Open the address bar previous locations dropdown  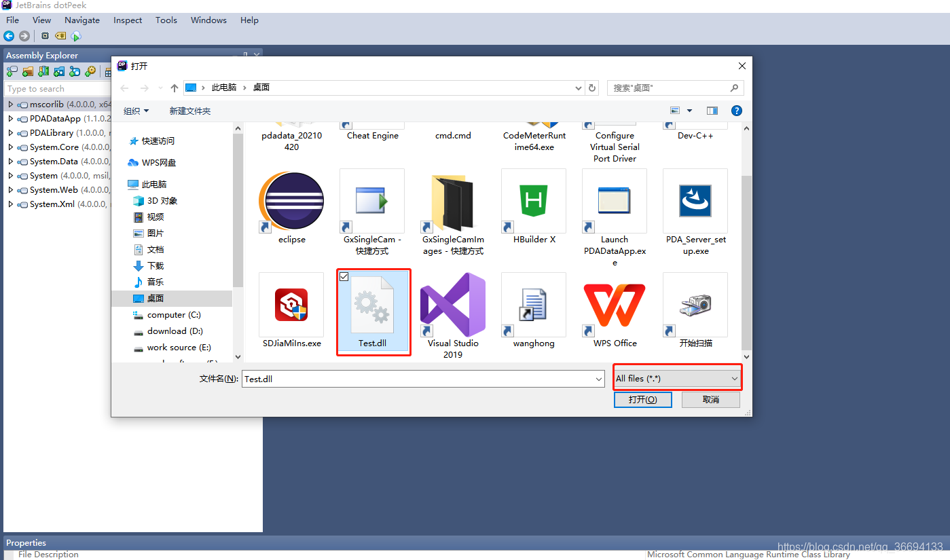coord(579,88)
